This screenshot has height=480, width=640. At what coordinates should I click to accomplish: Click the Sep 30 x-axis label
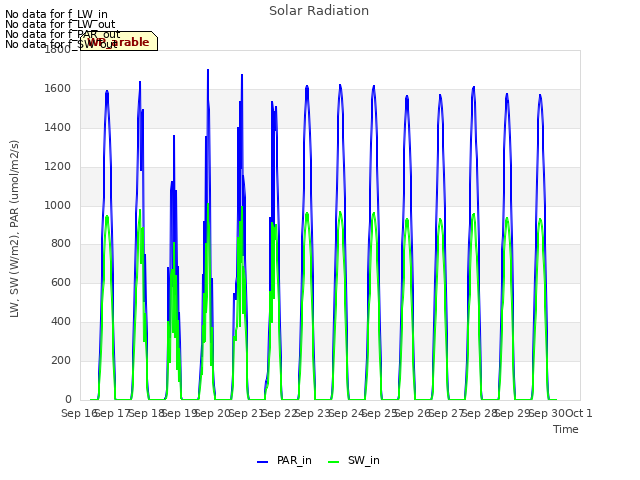tap(547, 413)
